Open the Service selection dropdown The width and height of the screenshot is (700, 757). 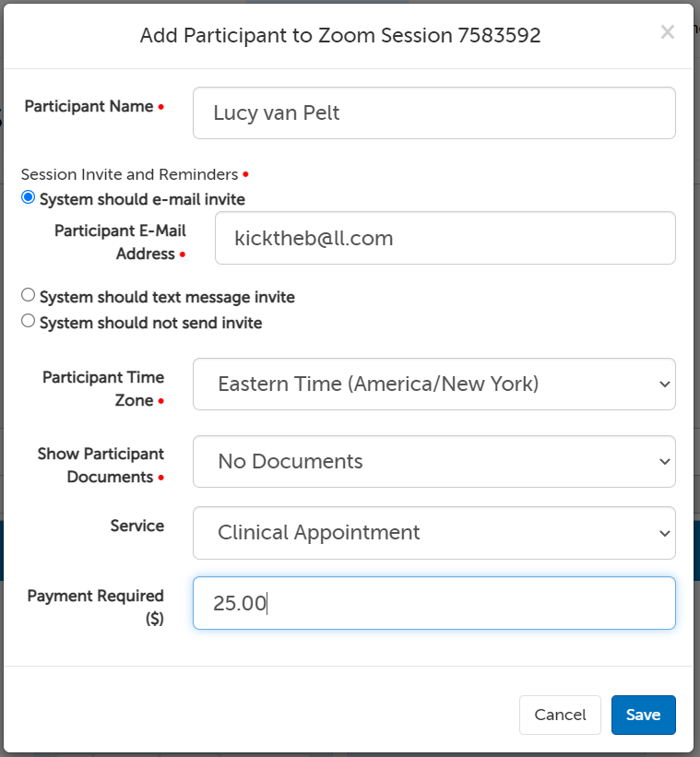pos(433,533)
